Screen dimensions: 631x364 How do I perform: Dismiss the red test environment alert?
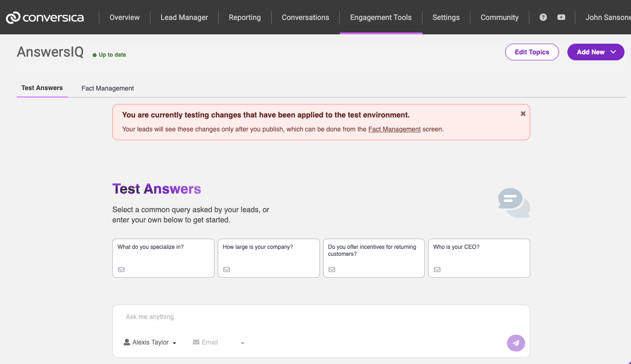click(x=523, y=114)
